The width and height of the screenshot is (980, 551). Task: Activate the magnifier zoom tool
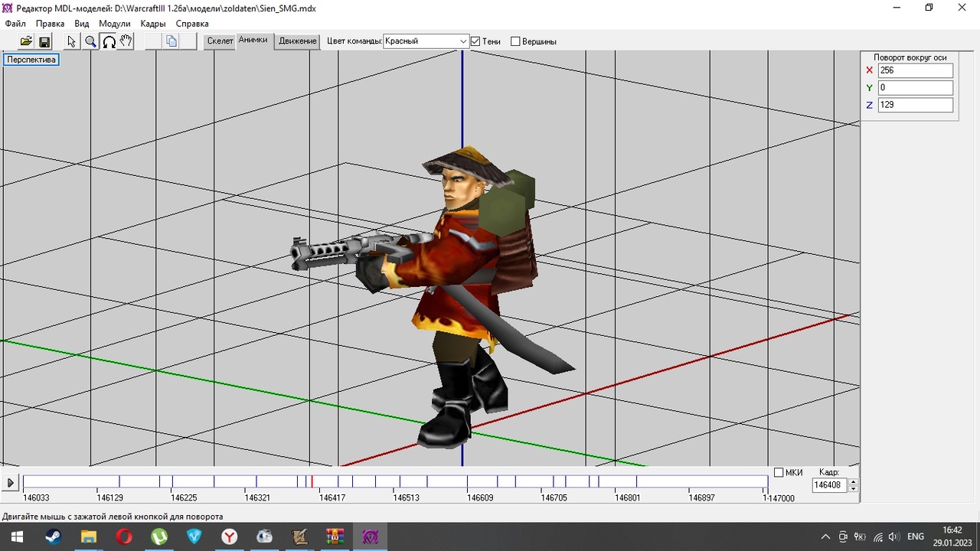click(90, 41)
